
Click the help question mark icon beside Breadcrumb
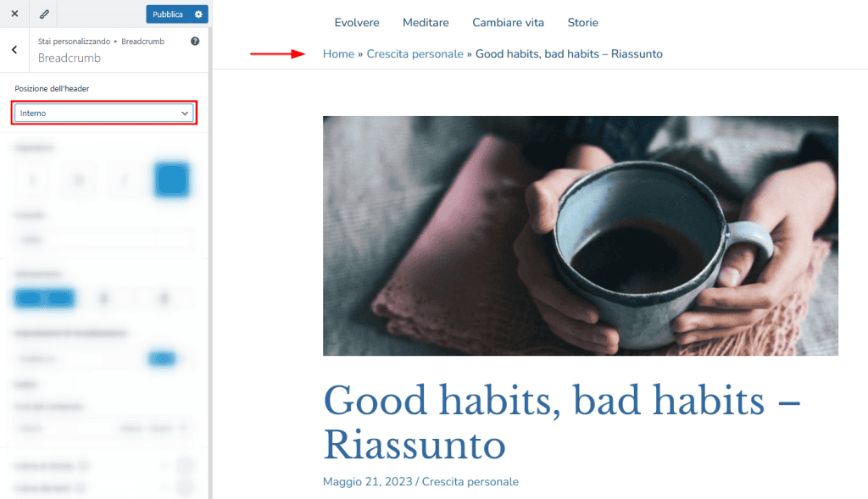(194, 41)
